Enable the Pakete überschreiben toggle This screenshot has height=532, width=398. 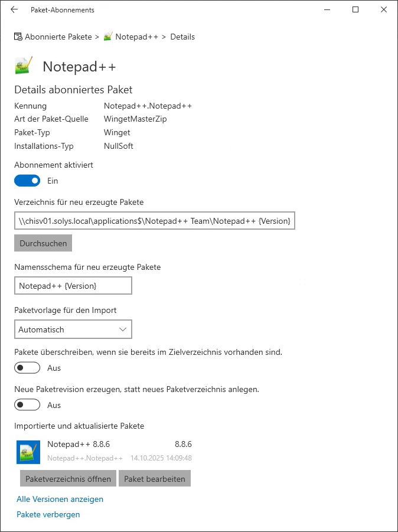(x=27, y=368)
